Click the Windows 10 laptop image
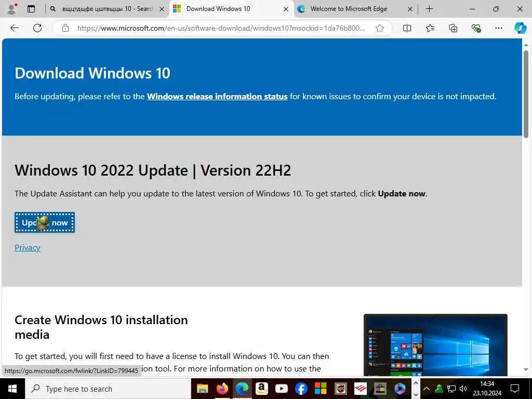Image resolution: width=532 pixels, height=399 pixels. pyautogui.click(x=435, y=345)
